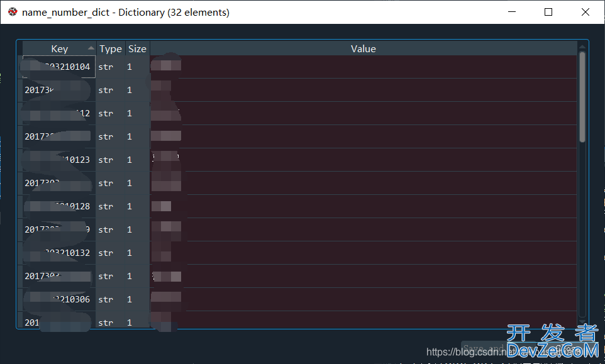605x364 pixels.
Task: Select the key cell ending in 10132
Action: point(59,253)
